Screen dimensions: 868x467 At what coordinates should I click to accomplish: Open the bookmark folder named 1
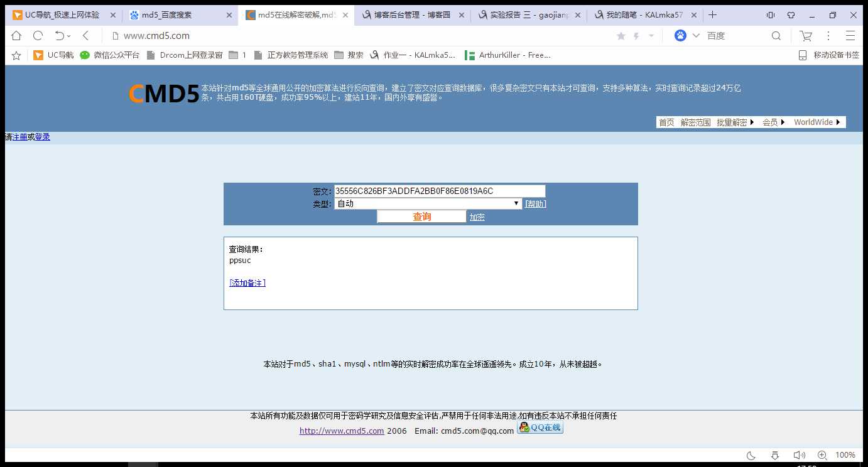coord(237,55)
